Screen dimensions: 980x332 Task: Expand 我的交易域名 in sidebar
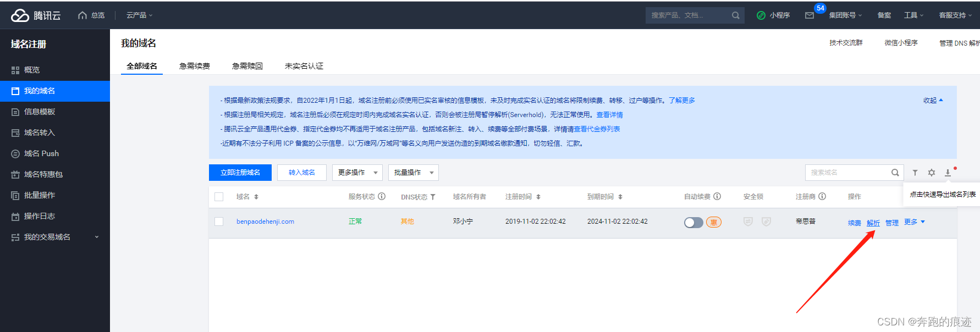click(x=55, y=237)
